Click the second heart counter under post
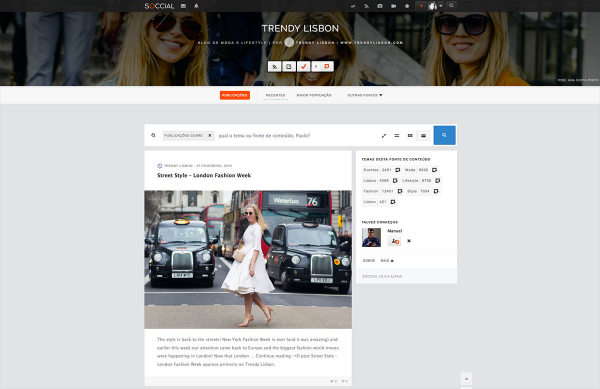The image size is (600, 389). (344, 381)
